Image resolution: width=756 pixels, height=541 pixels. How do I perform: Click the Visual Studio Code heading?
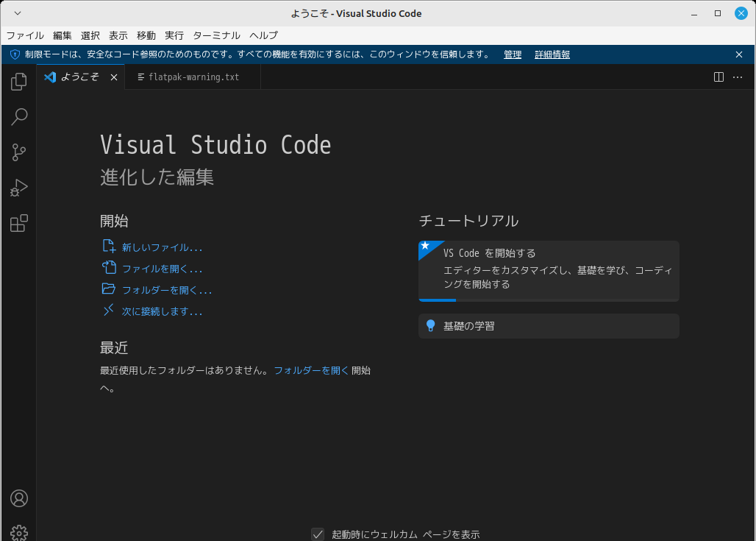215,145
